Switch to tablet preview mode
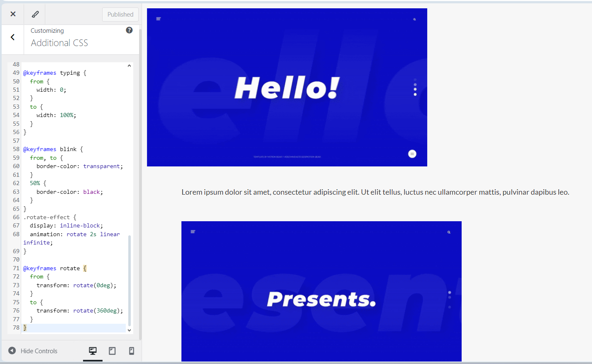Viewport: 592px width, 364px height. (x=112, y=351)
